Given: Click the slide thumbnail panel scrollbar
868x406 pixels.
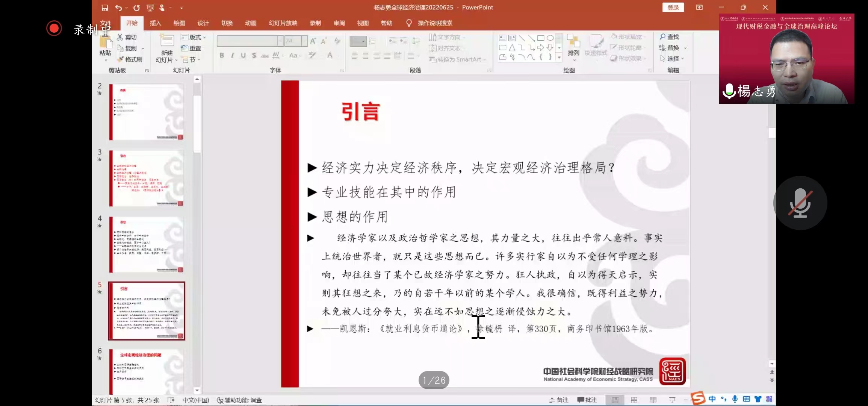Looking at the screenshot, I should click(197, 124).
